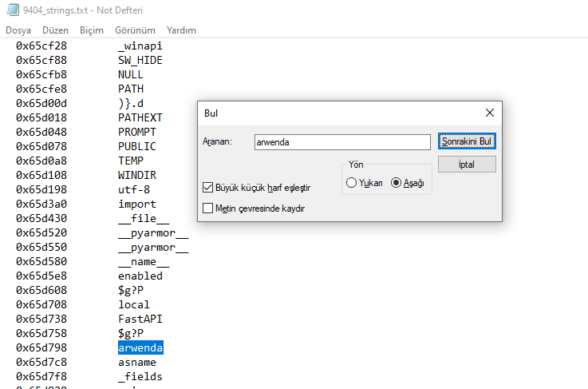
Task: Open the Düzen menu
Action: click(55, 30)
